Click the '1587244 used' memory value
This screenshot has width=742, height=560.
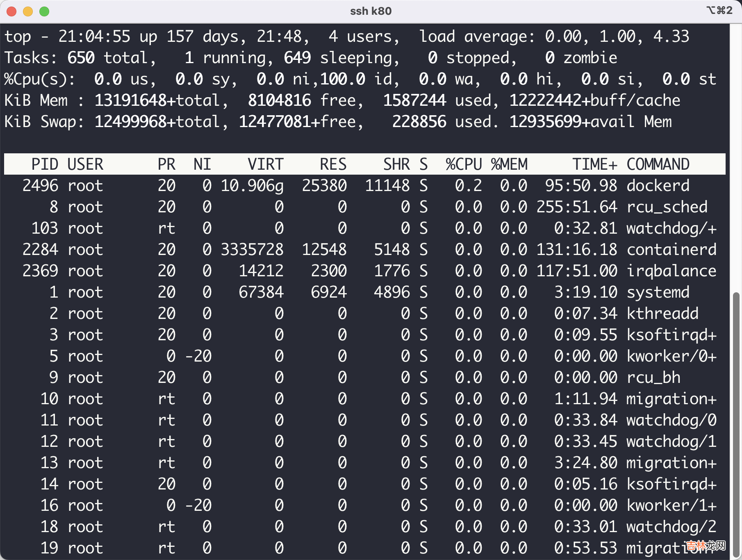coord(437,100)
